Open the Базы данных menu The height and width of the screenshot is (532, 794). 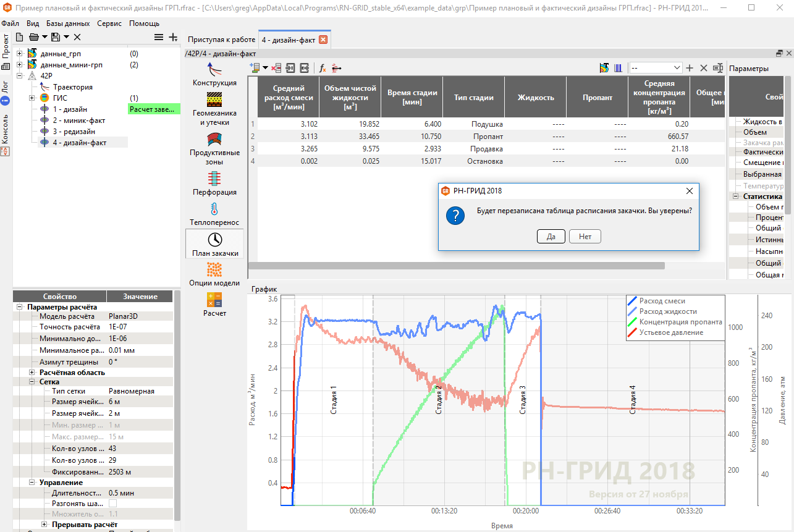click(68, 23)
